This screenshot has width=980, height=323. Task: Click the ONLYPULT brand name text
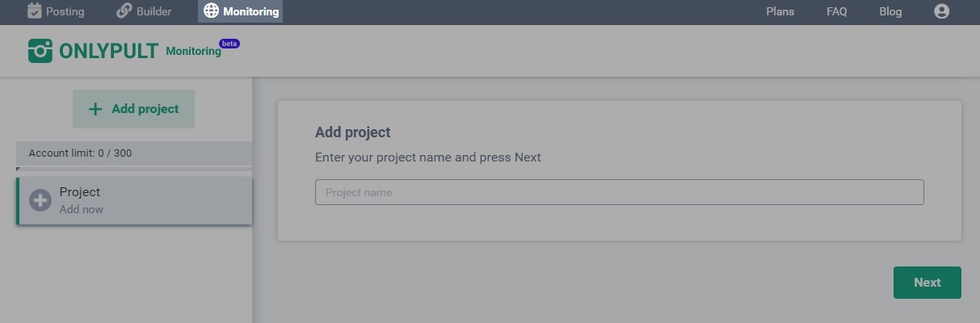[x=108, y=51]
